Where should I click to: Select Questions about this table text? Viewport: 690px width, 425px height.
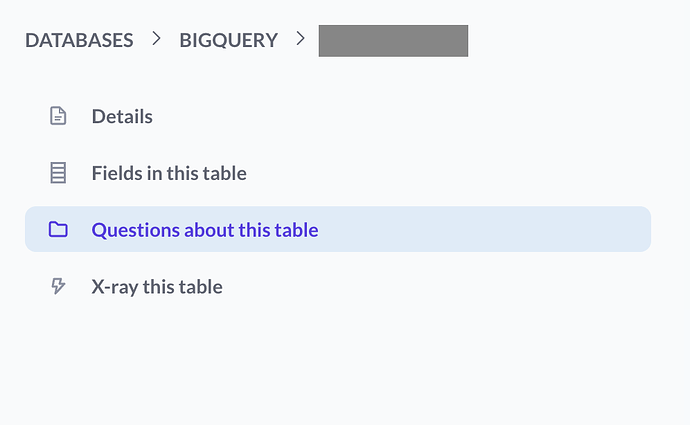205,230
